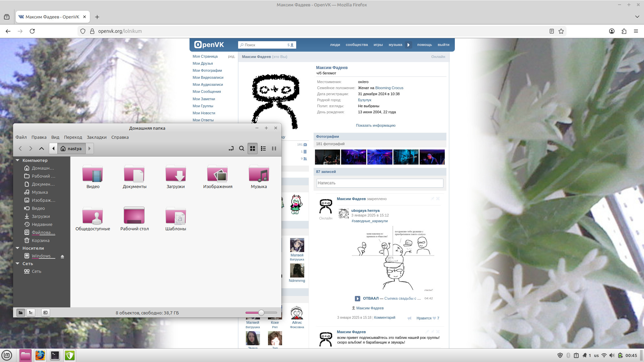Bookmark this page with the star icon
The height and width of the screenshot is (362, 644).
(x=561, y=31)
